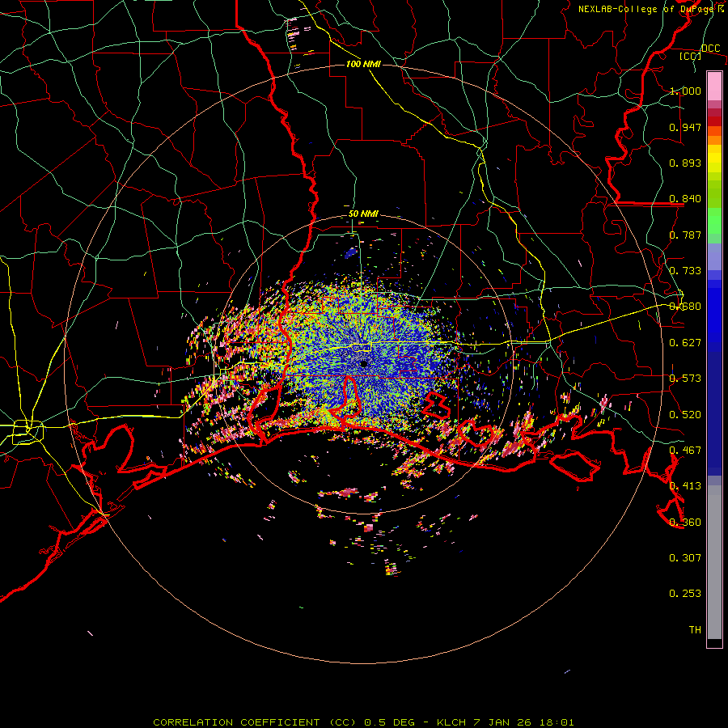Click the 0.307 scale value
Image resolution: width=728 pixels, height=728 pixels.
(x=685, y=558)
